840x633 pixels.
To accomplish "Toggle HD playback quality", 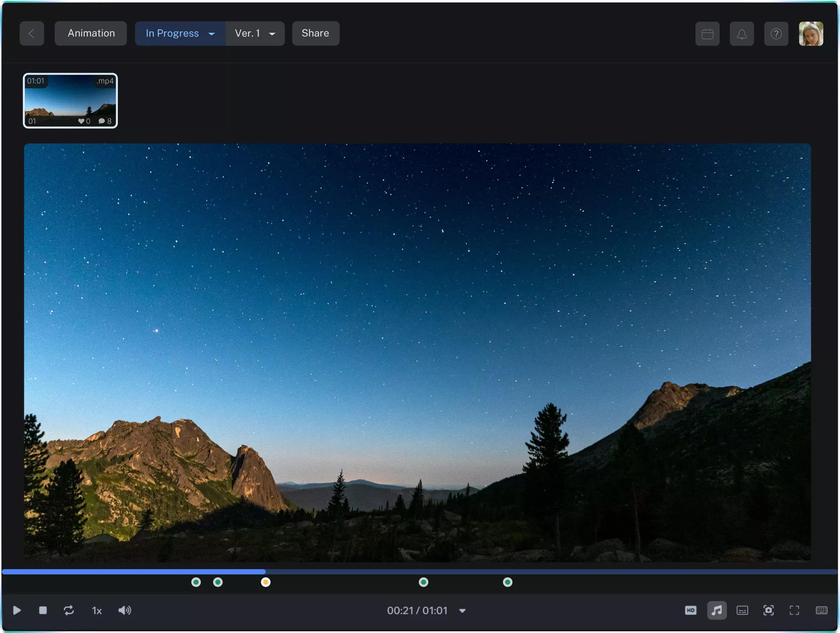I will click(x=691, y=610).
